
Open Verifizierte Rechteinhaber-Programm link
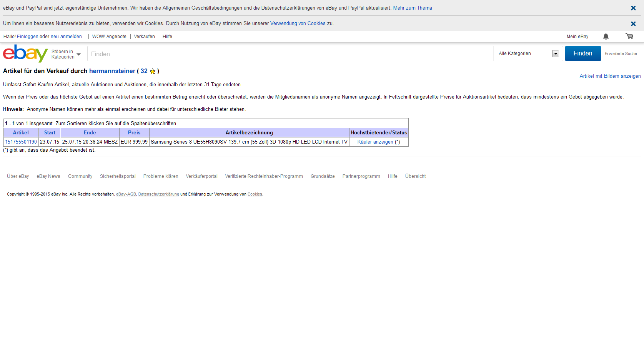pyautogui.click(x=264, y=176)
